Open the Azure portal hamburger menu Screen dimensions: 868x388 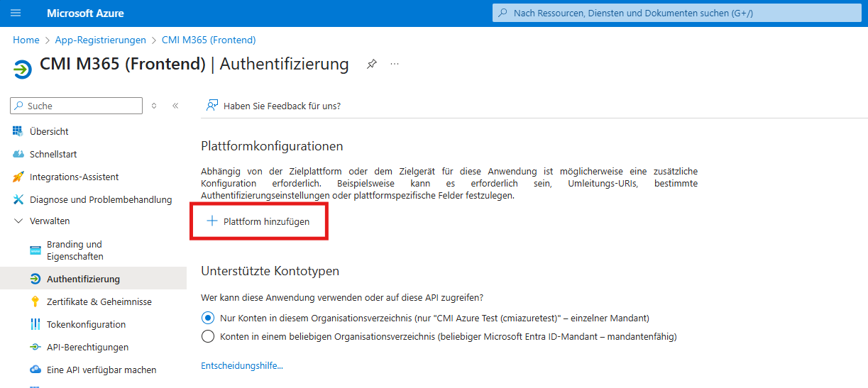tap(16, 13)
